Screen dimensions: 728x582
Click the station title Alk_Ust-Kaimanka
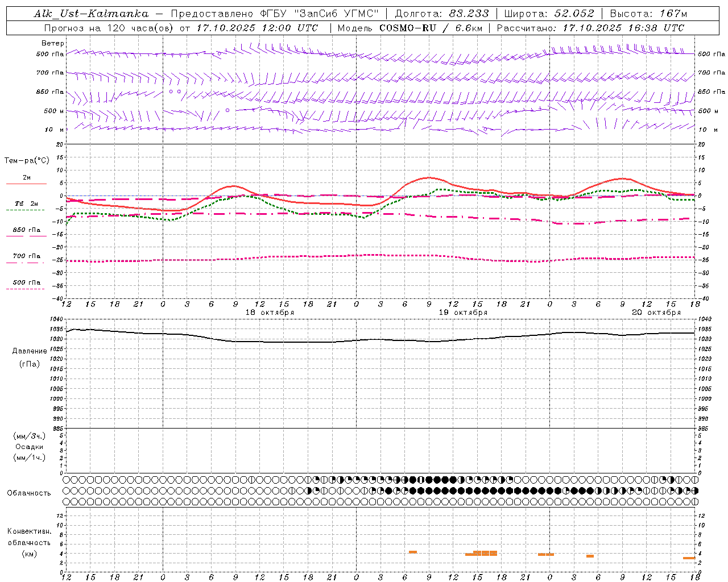92,14
